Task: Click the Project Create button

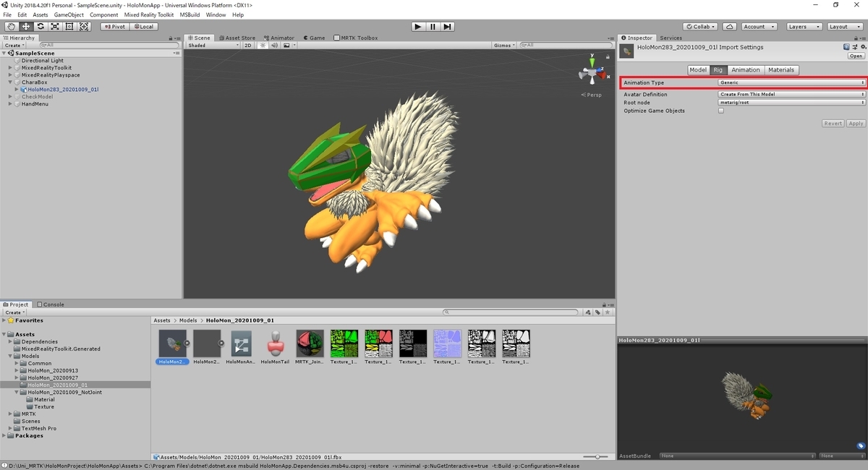Action: [14, 312]
